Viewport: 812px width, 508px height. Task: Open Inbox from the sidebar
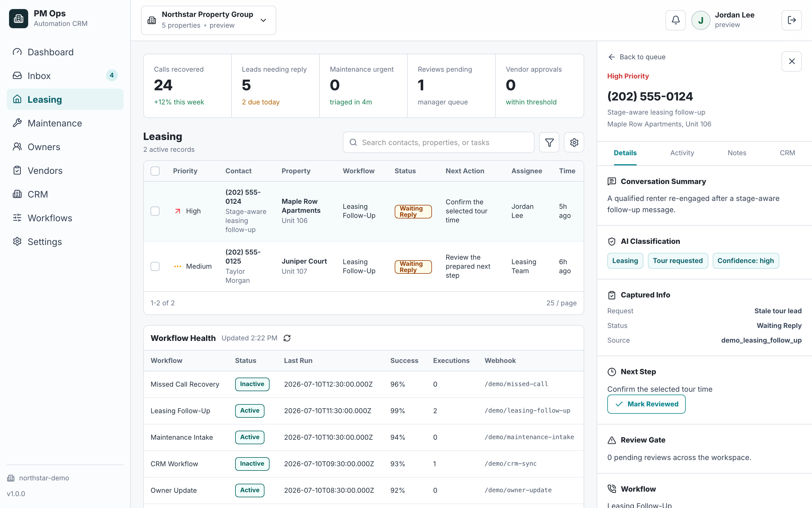click(x=65, y=76)
